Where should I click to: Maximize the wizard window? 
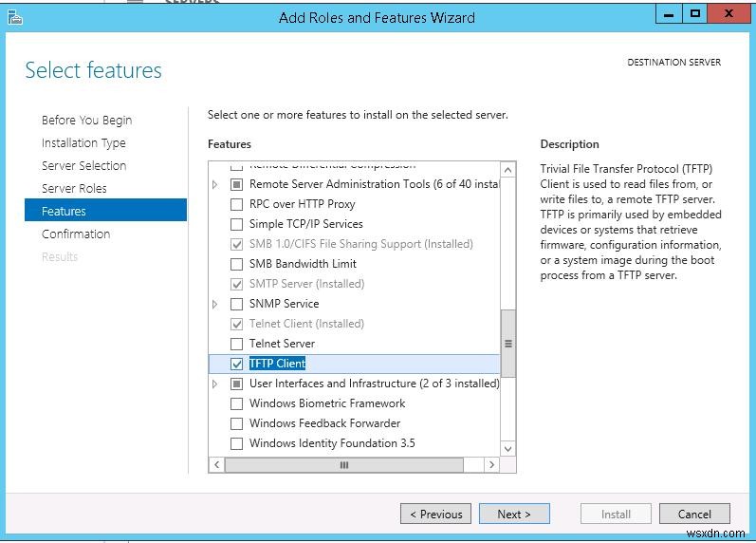tap(694, 15)
